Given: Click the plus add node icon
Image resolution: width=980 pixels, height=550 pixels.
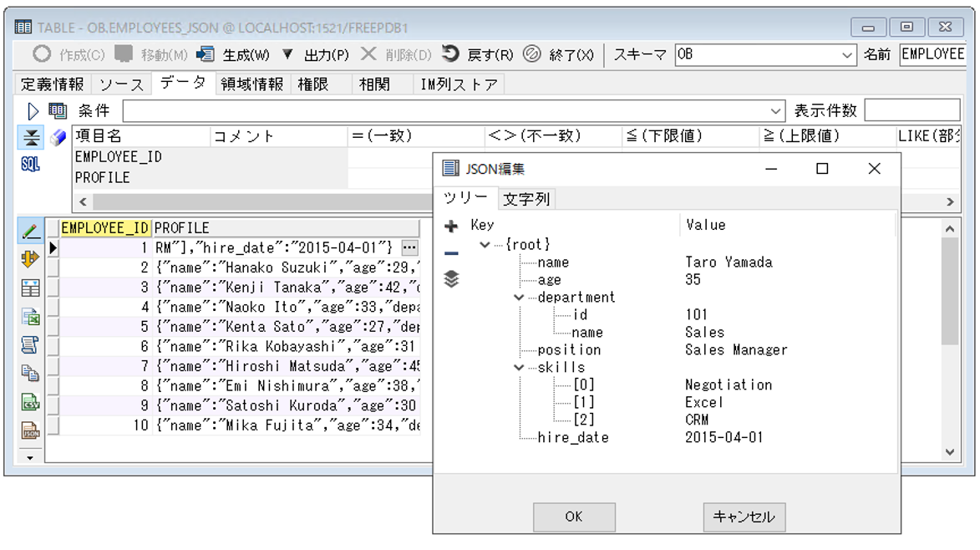Looking at the screenshot, I should (451, 227).
